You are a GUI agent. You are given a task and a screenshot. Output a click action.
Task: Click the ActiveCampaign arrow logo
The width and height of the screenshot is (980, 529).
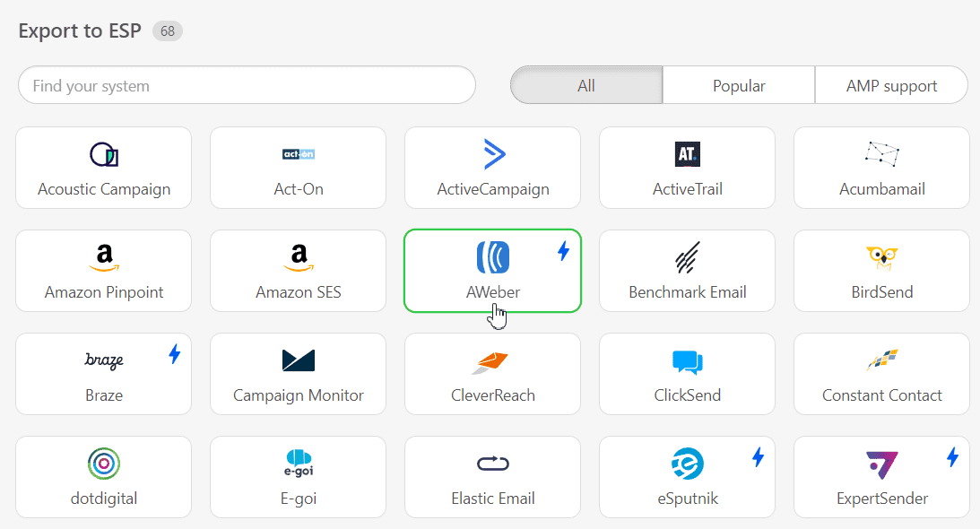click(494, 154)
